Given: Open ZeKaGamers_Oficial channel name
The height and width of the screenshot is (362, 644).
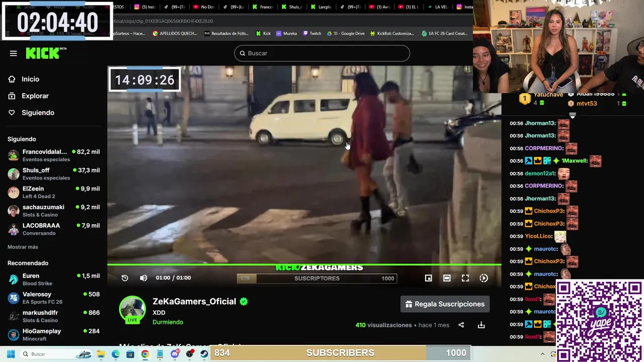Looking at the screenshot, I should click(x=194, y=302).
